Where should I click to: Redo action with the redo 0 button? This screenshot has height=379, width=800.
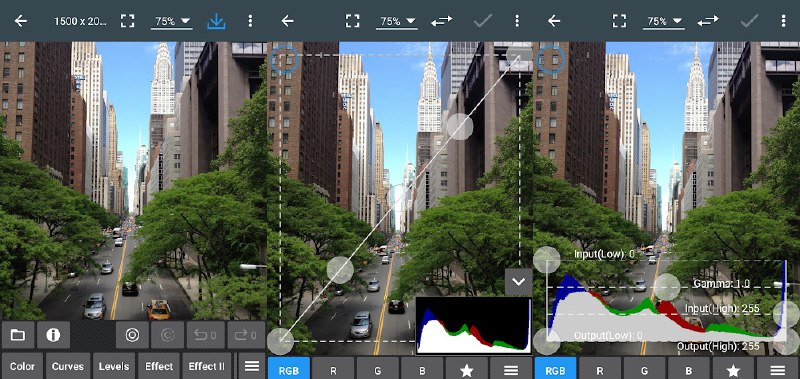tap(246, 335)
